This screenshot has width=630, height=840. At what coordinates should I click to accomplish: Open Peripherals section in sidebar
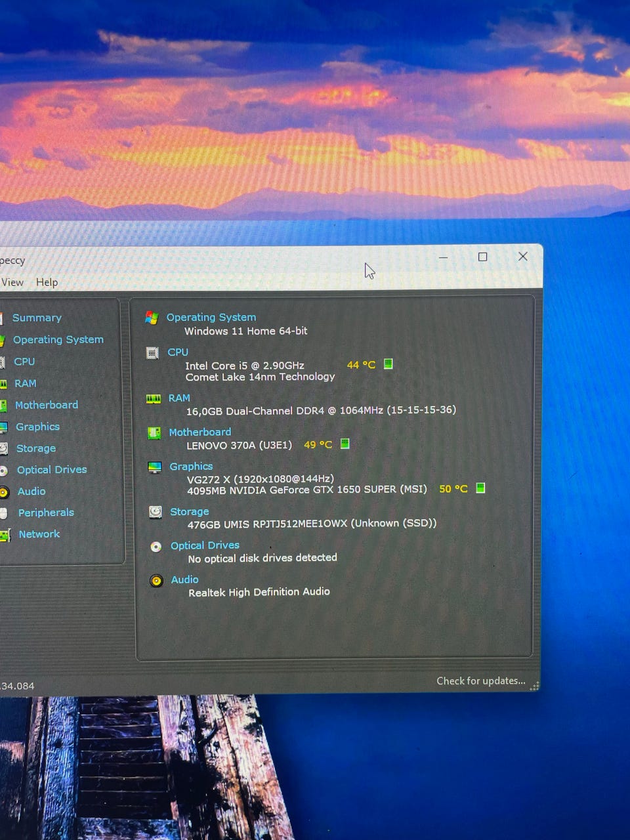pyautogui.click(x=46, y=513)
